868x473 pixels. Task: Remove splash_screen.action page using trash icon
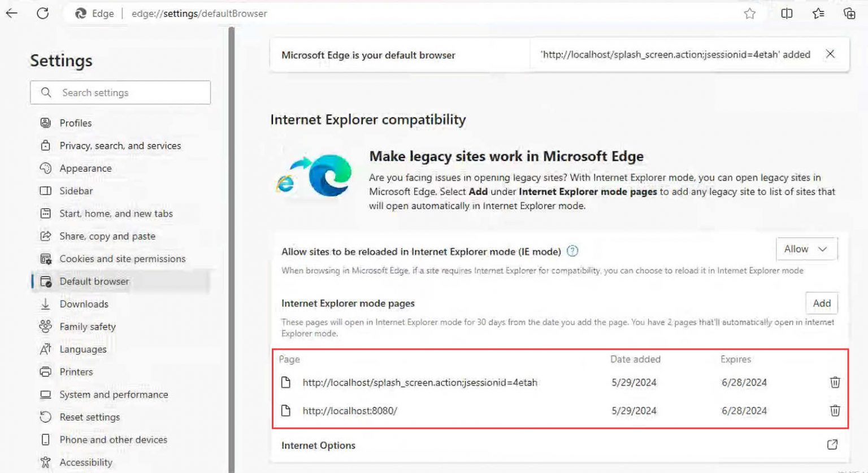click(x=835, y=382)
